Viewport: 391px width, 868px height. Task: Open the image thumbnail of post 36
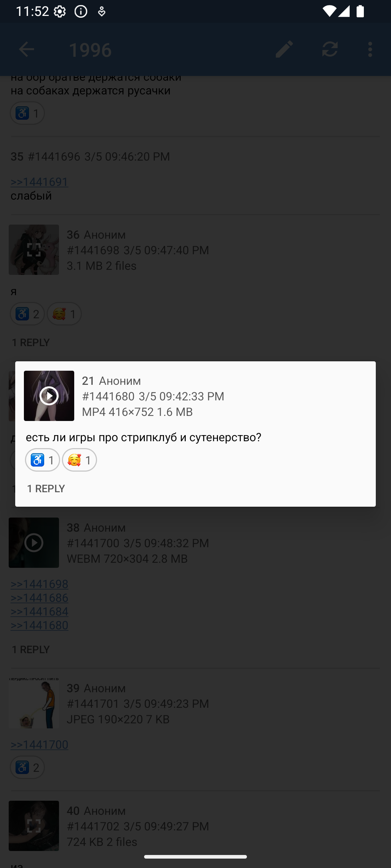pos(34,250)
